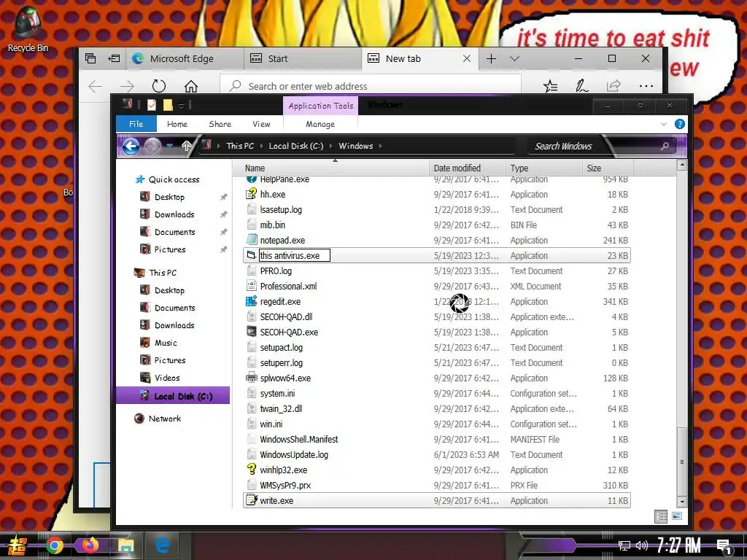Launch Firefox from taskbar
The height and width of the screenshot is (560, 747).
[90, 545]
